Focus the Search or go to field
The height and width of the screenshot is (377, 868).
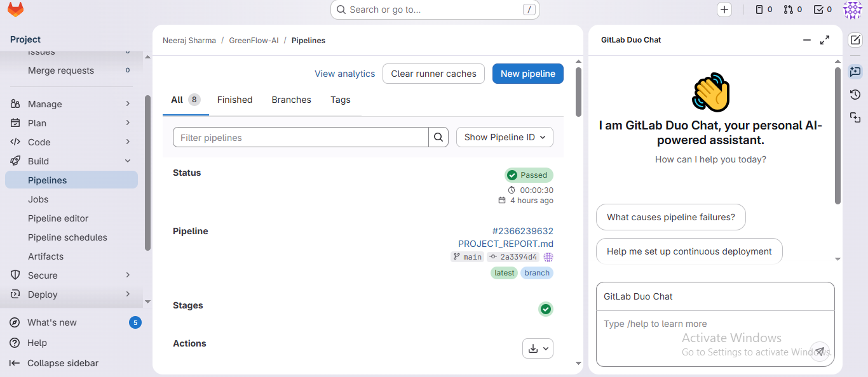435,10
